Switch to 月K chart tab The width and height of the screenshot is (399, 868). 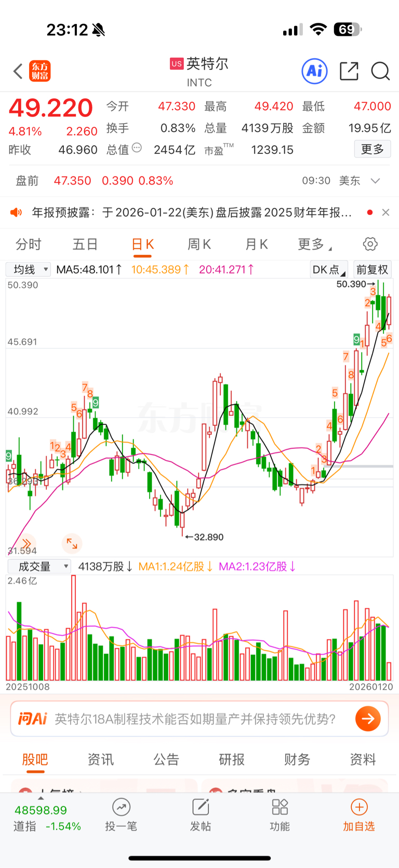257,244
